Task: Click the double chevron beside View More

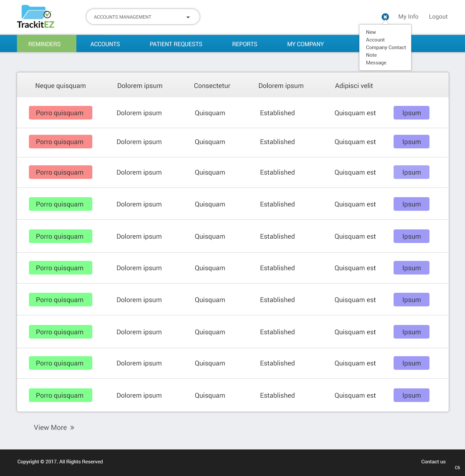Action: [x=72, y=428]
